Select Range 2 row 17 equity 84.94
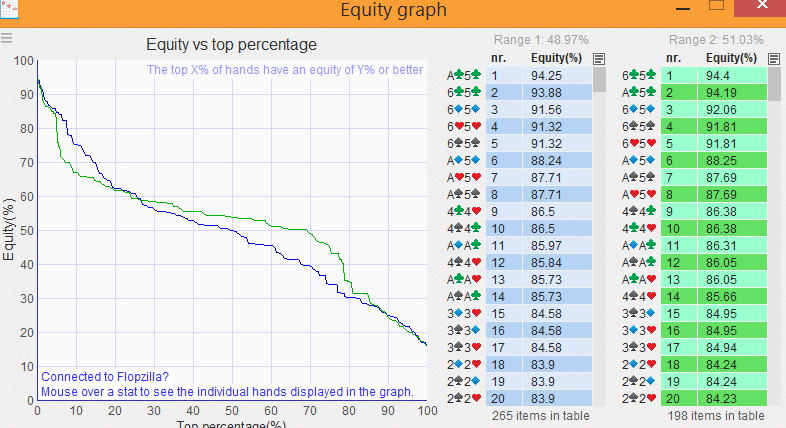786x428 pixels. pyautogui.click(x=732, y=348)
